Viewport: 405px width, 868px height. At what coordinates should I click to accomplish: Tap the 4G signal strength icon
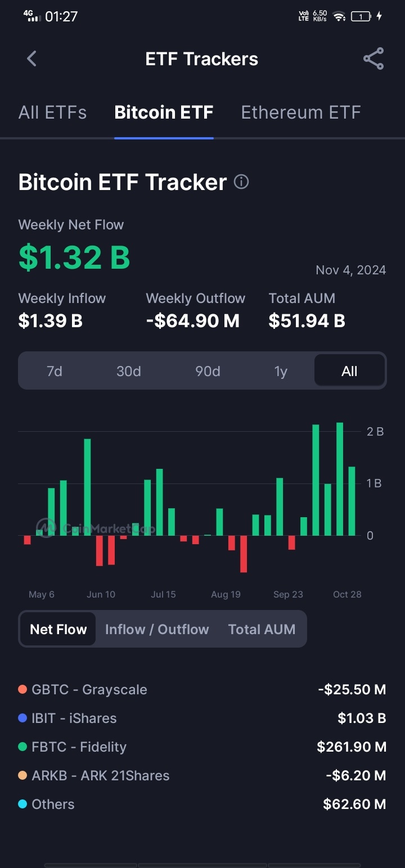pyautogui.click(x=32, y=15)
